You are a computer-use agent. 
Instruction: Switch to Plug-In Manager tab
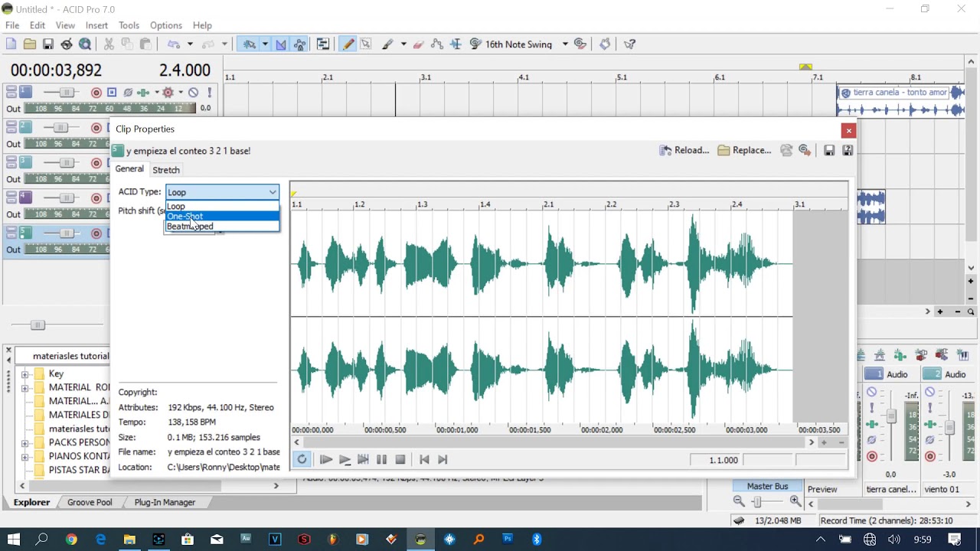[165, 503]
